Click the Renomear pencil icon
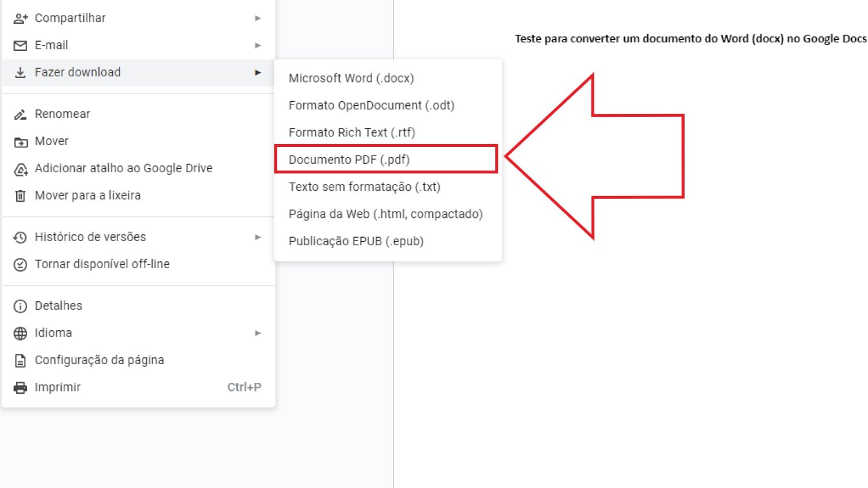Screen dimensions: 868x488 click(20, 114)
